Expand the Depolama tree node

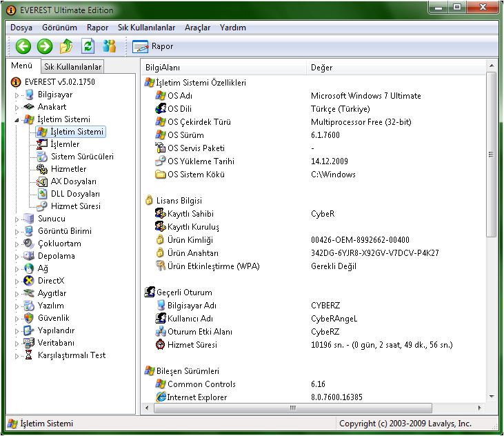click(17, 257)
